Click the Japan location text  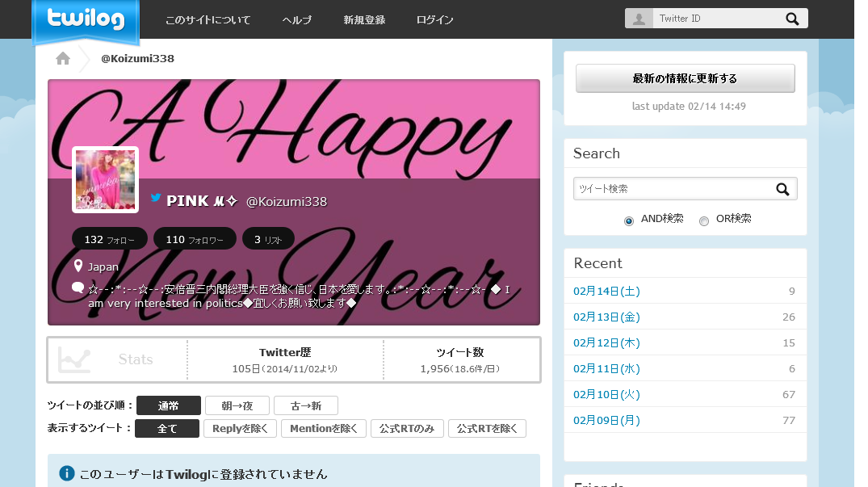click(103, 267)
